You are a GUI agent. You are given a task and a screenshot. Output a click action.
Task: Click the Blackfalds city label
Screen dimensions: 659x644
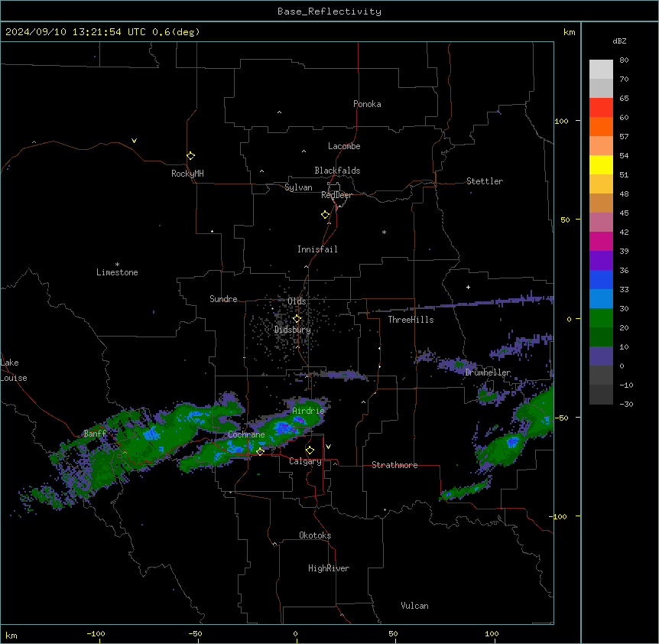337,171
